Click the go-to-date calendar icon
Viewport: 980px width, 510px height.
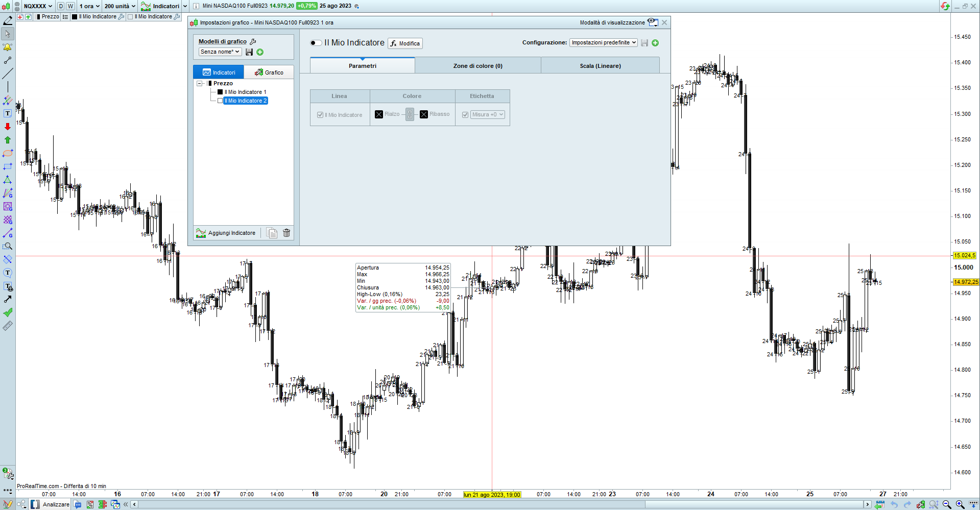click(879, 504)
